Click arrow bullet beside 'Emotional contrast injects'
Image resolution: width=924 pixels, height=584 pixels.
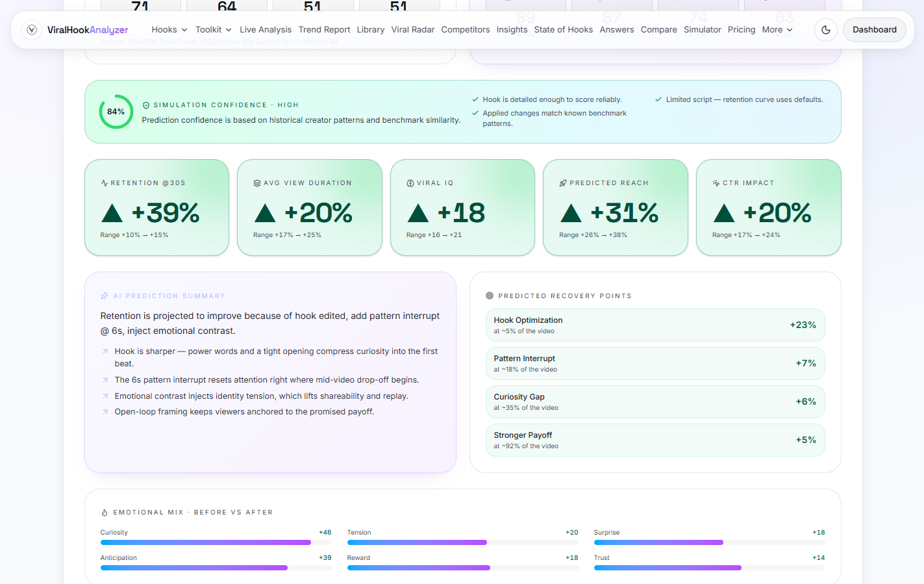click(x=105, y=396)
